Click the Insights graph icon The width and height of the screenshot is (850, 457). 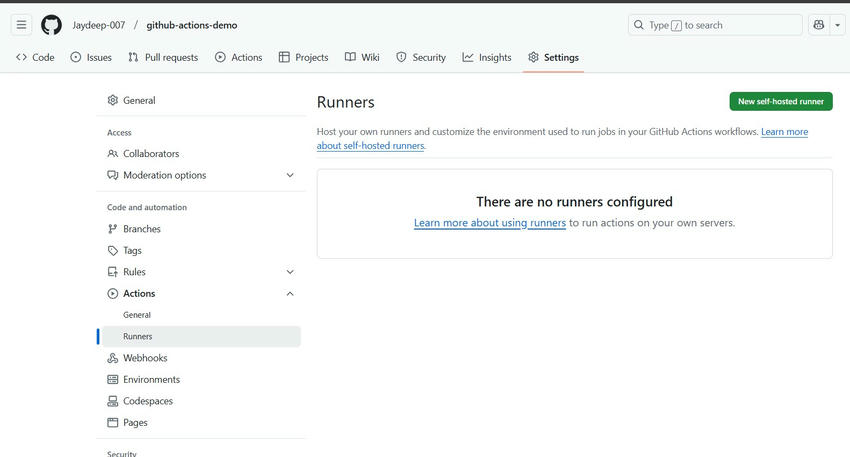click(x=468, y=57)
